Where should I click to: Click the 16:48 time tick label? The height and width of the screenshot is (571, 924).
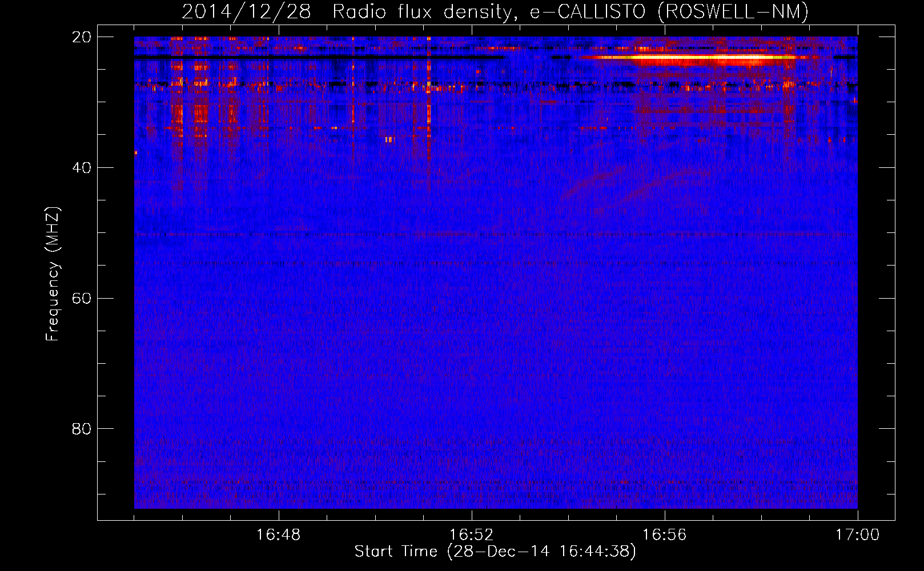tap(279, 535)
